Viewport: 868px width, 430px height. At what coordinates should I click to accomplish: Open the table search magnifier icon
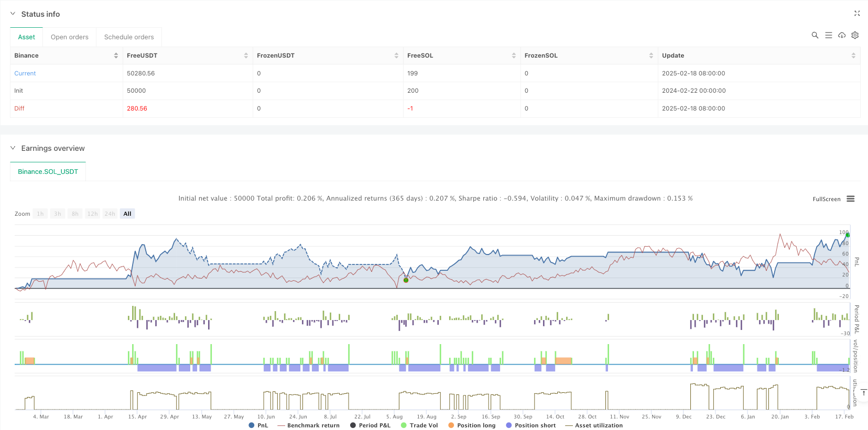(815, 35)
